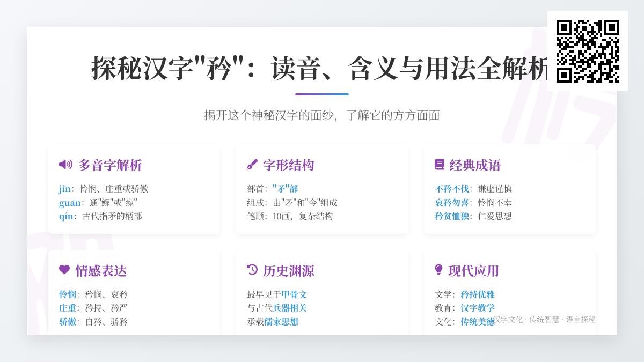Click the meaning 谦虚谨慎

click(495, 189)
